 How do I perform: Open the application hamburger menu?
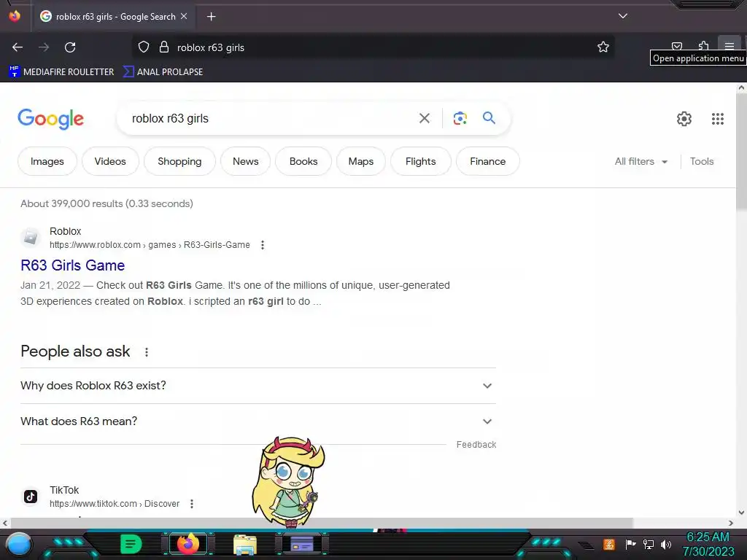pos(729,46)
